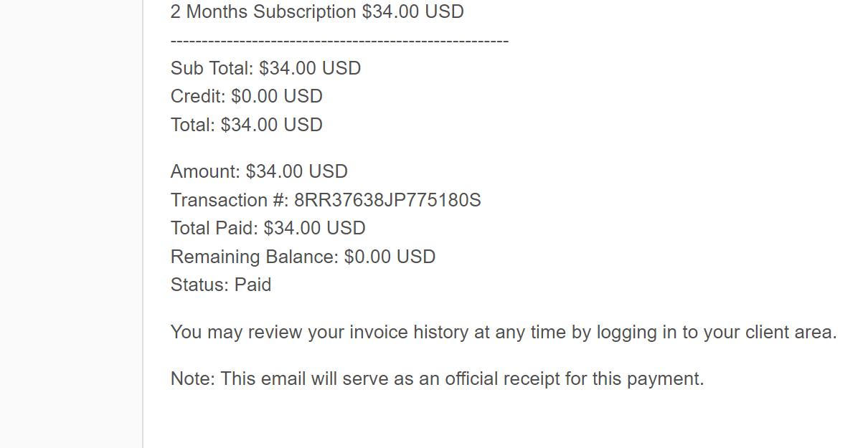The width and height of the screenshot is (868, 448).
Task: Click the Sub Total label
Action: coord(212,69)
